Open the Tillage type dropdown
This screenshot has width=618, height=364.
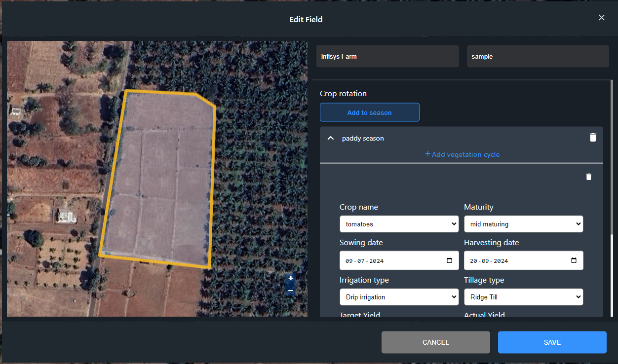pos(523,297)
